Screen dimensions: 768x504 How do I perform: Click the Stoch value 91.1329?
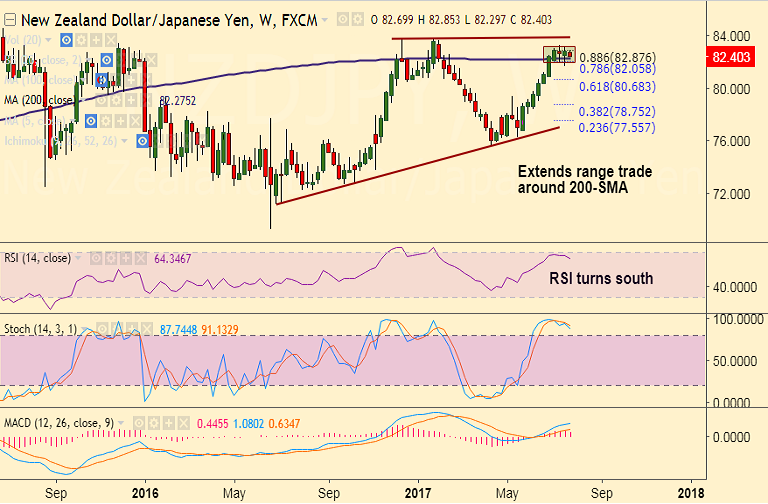220,329
